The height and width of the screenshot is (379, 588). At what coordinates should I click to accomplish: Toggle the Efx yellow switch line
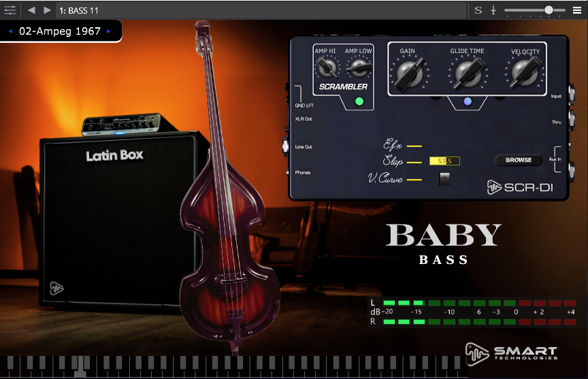[414, 146]
